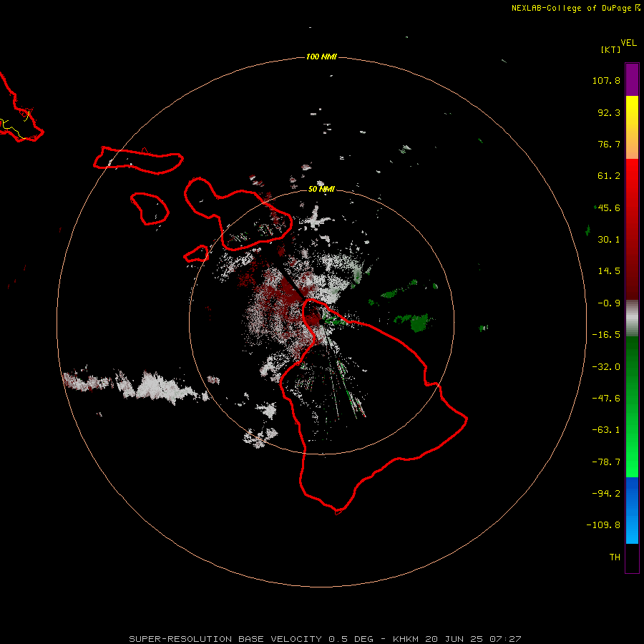Click the -0.9 legend value
The width and height of the screenshot is (644, 644).
click(x=609, y=303)
